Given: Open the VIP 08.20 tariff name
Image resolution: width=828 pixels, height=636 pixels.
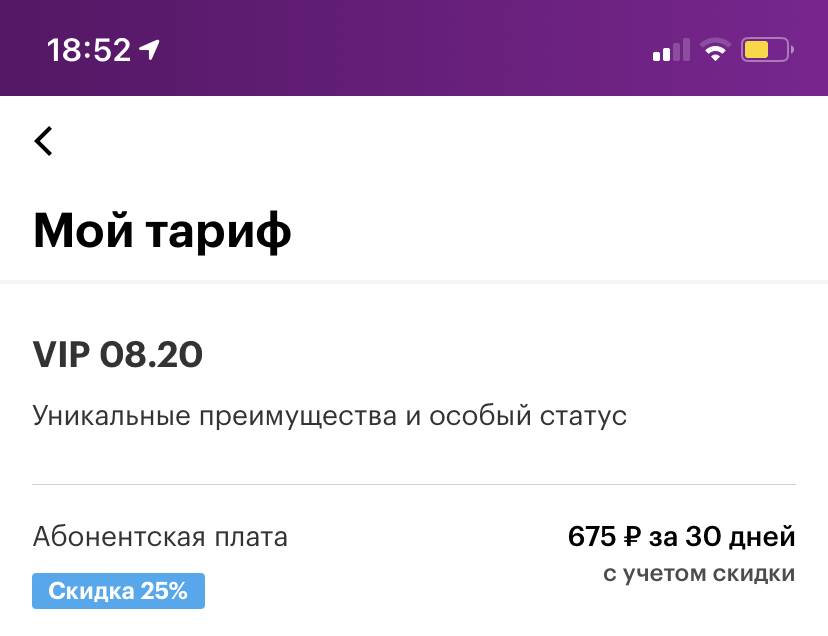Looking at the screenshot, I should click(x=117, y=354).
